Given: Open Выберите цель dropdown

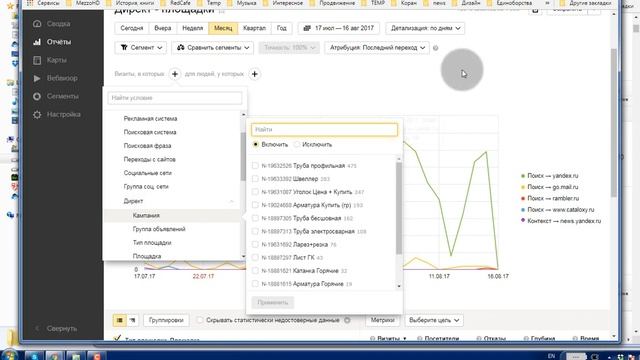Looking at the screenshot, I should [434, 320].
